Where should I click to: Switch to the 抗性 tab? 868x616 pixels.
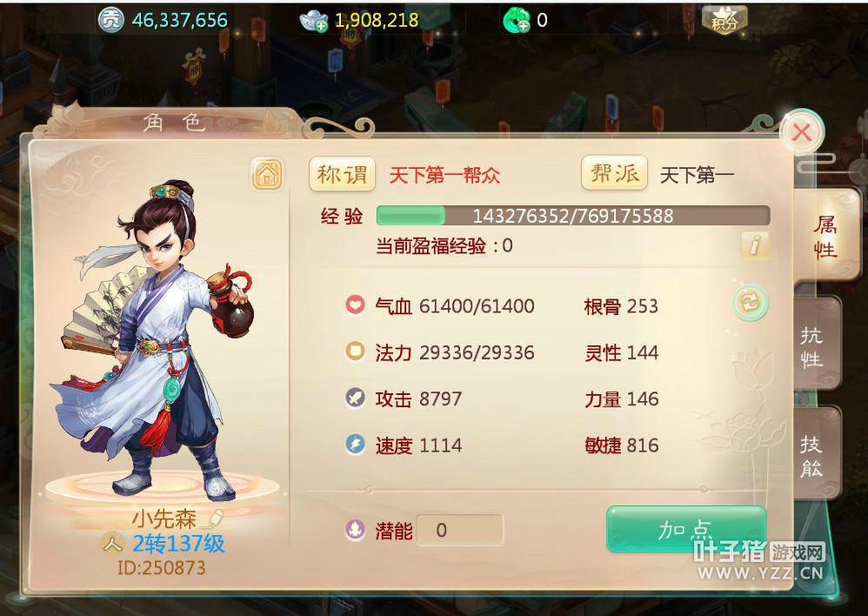tap(816, 347)
